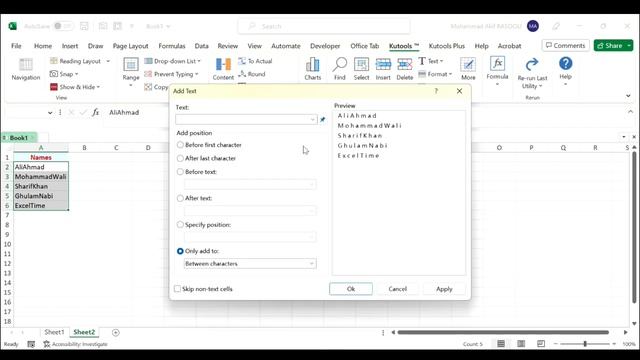Click the zoom slider handle

point(585,344)
